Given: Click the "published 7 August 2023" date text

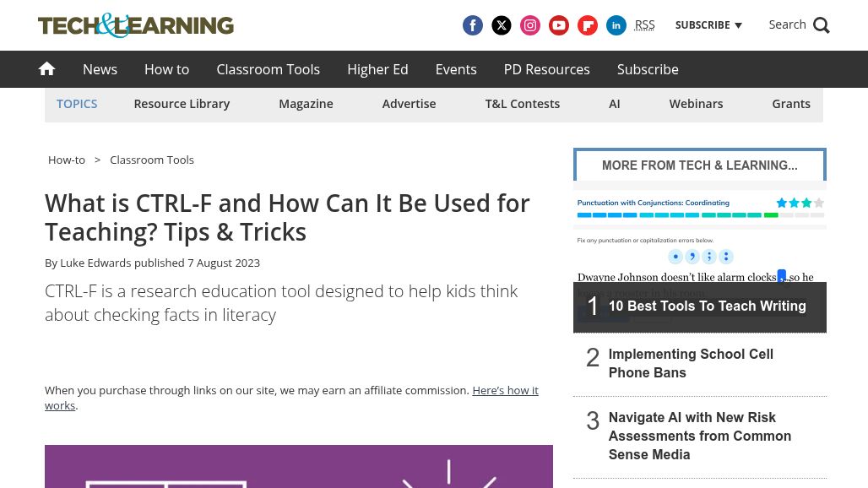Looking at the screenshot, I should pos(197,263).
